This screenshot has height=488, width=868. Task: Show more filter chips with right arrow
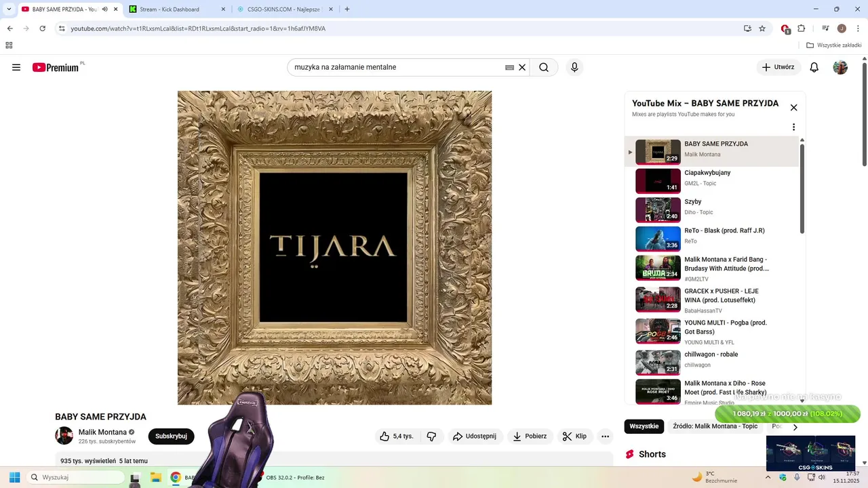795,427
